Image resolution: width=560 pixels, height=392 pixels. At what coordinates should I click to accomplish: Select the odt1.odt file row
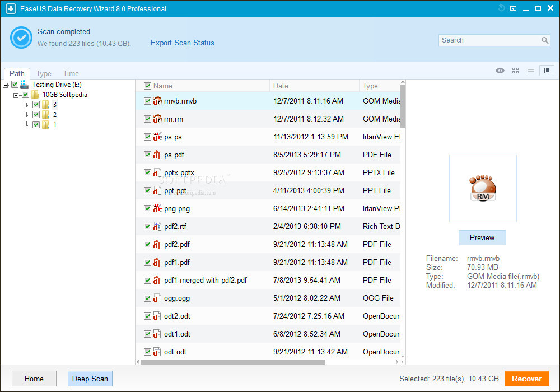[x=268, y=334]
